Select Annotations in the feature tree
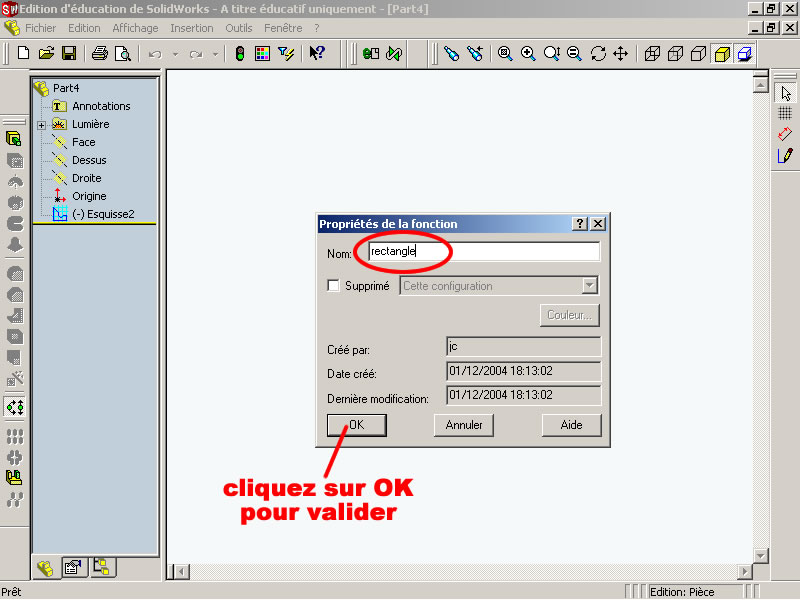Viewport: 800px width, 600px height. [101, 106]
